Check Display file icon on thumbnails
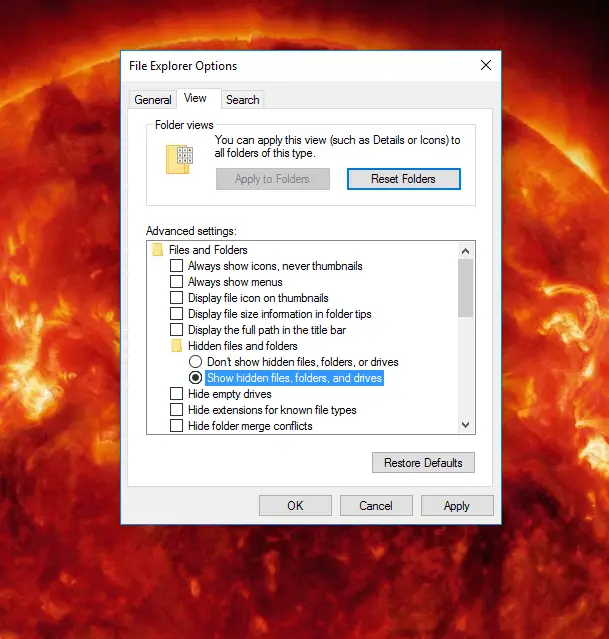Screen dimensions: 609x639 pos(176,297)
